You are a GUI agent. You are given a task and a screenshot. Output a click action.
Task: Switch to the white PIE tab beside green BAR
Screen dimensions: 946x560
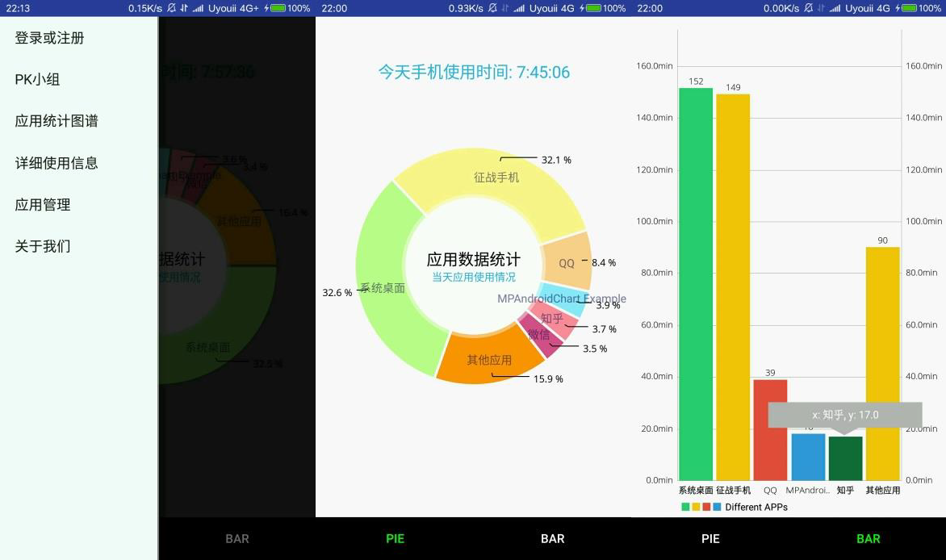710,539
